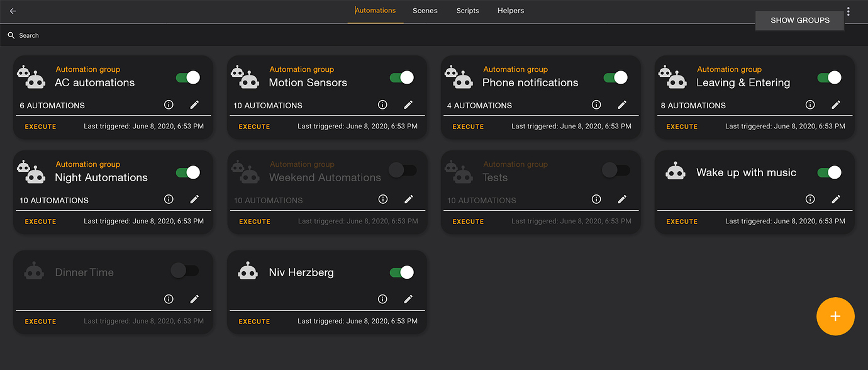
Task: Click '4 AUTOMATIONS' on Phone notifications card
Action: click(x=479, y=106)
